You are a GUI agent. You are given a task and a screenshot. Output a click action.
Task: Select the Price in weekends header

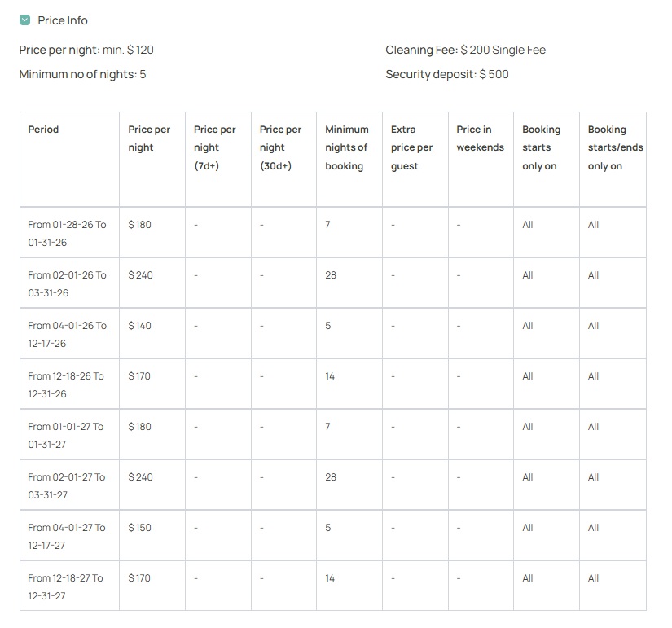tap(480, 138)
